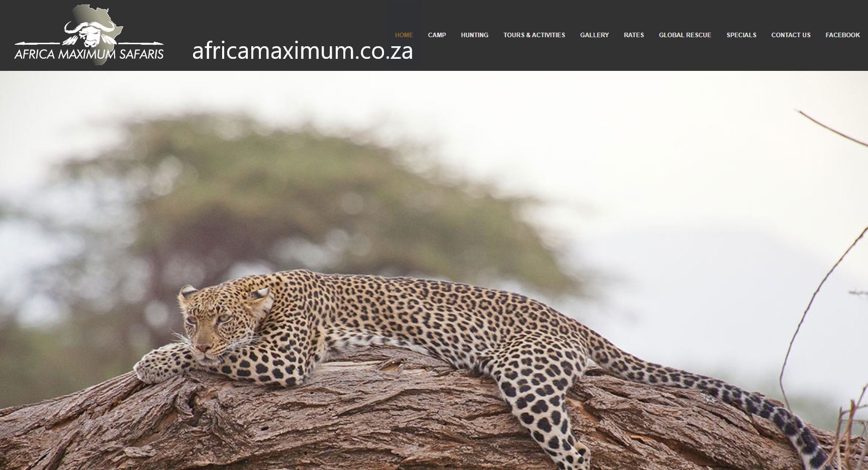Open the Contact Us page
The width and height of the screenshot is (868, 470).
click(791, 35)
